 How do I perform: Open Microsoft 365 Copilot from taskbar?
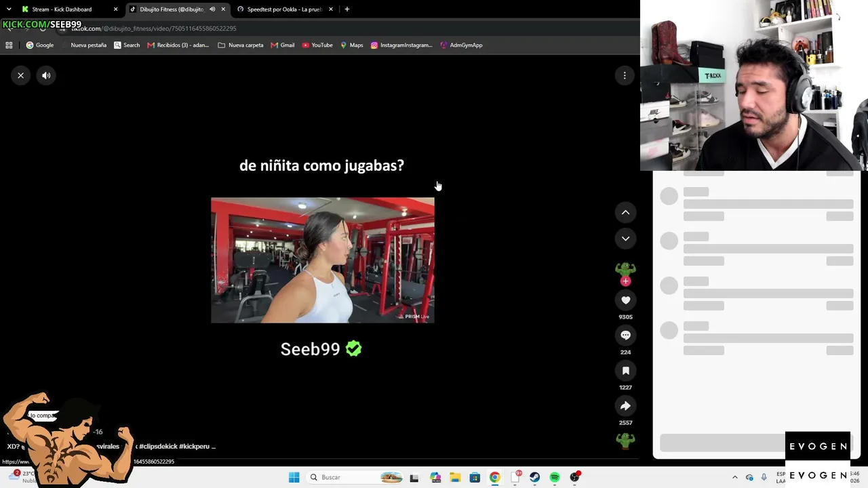[435, 477]
